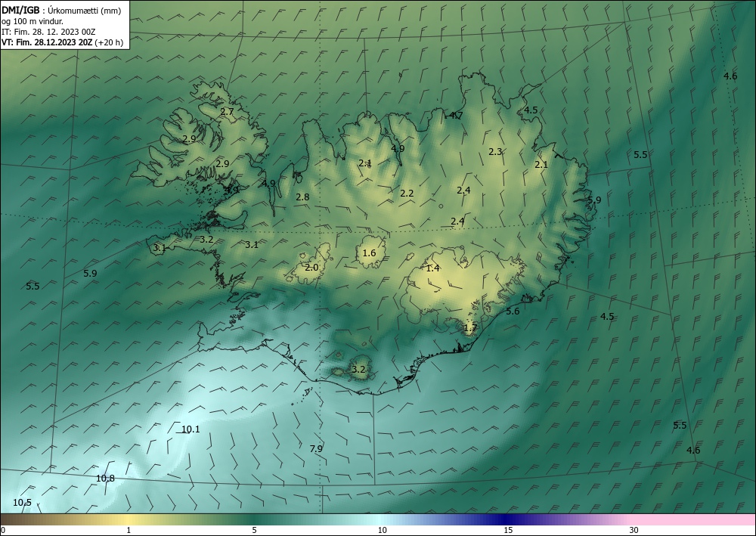Click the dark navy segment of the color scale
The image size is (756, 536).
pyautogui.click(x=503, y=519)
